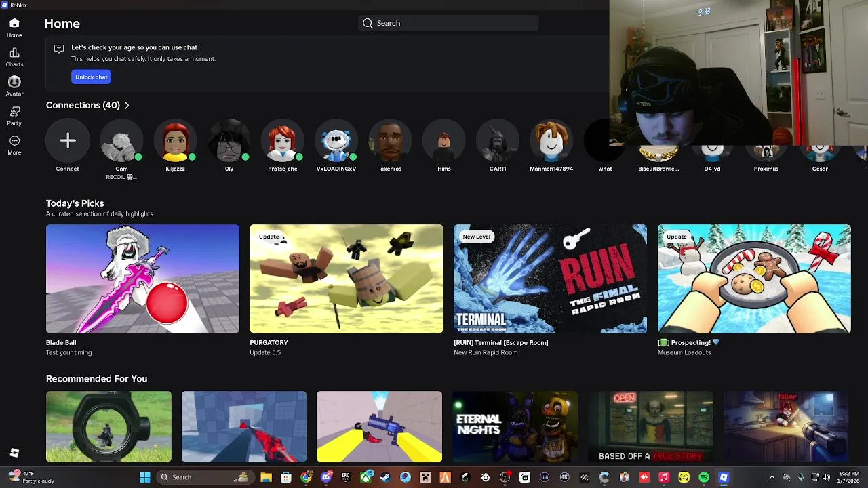This screenshot has height=488, width=868.
Task: Open Pra1se_che's avatar
Action: (283, 140)
